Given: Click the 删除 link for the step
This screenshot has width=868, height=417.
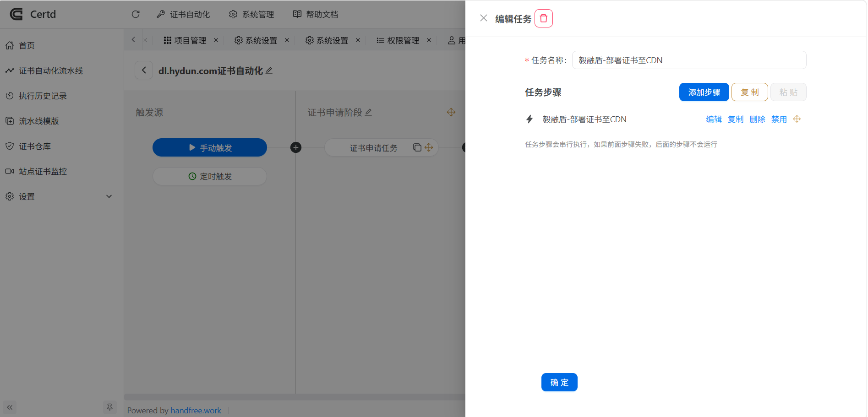Looking at the screenshot, I should (757, 119).
